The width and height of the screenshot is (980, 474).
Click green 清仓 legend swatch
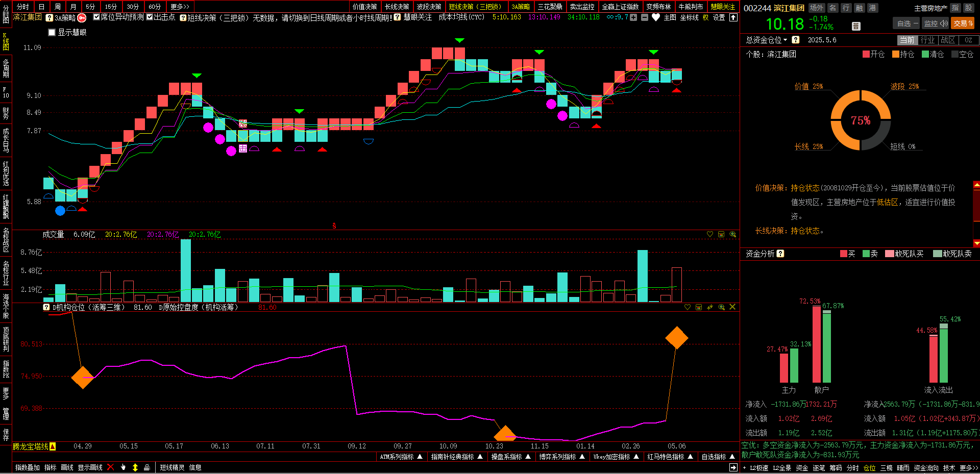point(925,54)
